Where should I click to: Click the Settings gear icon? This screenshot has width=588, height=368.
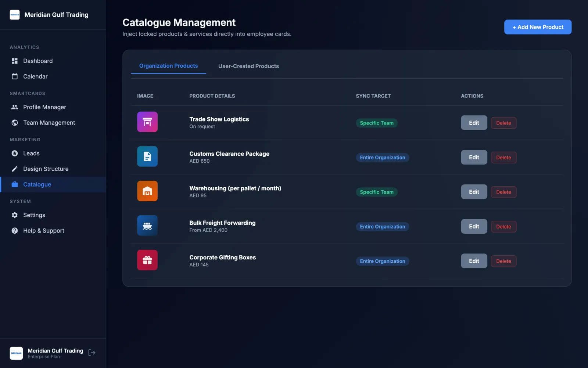pyautogui.click(x=15, y=215)
